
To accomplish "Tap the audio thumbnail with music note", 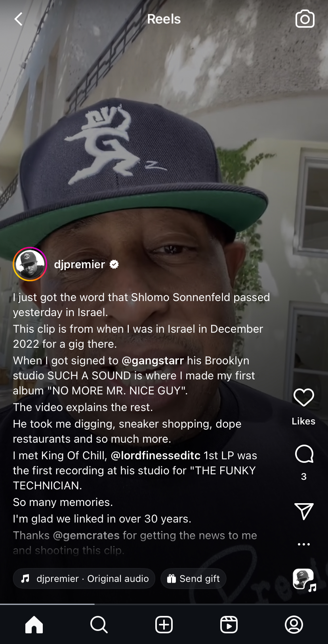I will click(x=304, y=580).
